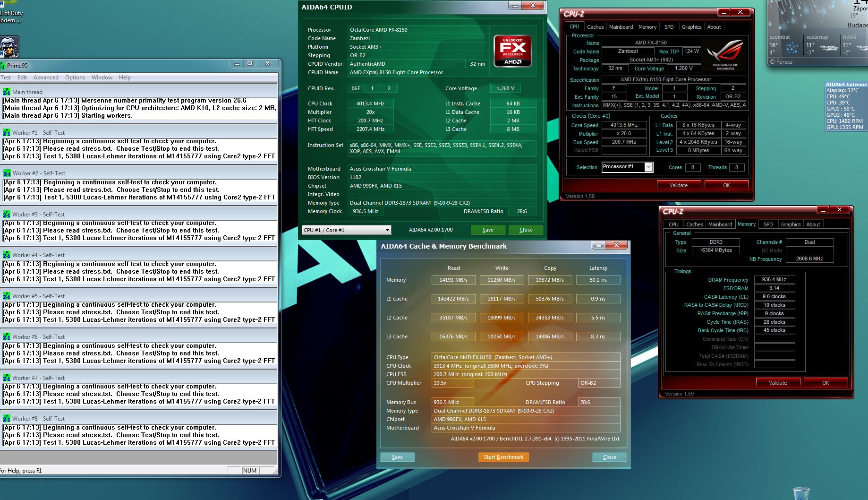
Task: Click the Worker #3 Self-Test window icon
Action: tap(7, 215)
